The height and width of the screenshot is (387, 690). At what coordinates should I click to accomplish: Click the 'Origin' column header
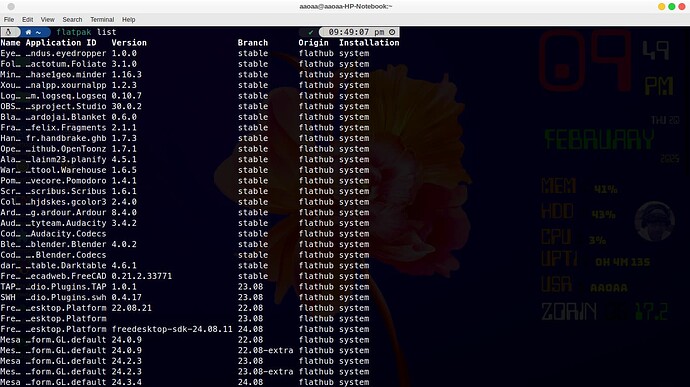(313, 43)
